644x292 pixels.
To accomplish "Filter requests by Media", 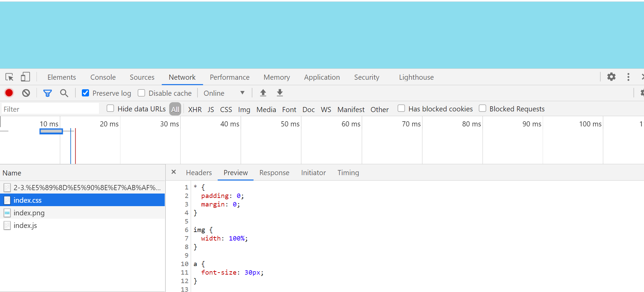I will (x=266, y=109).
